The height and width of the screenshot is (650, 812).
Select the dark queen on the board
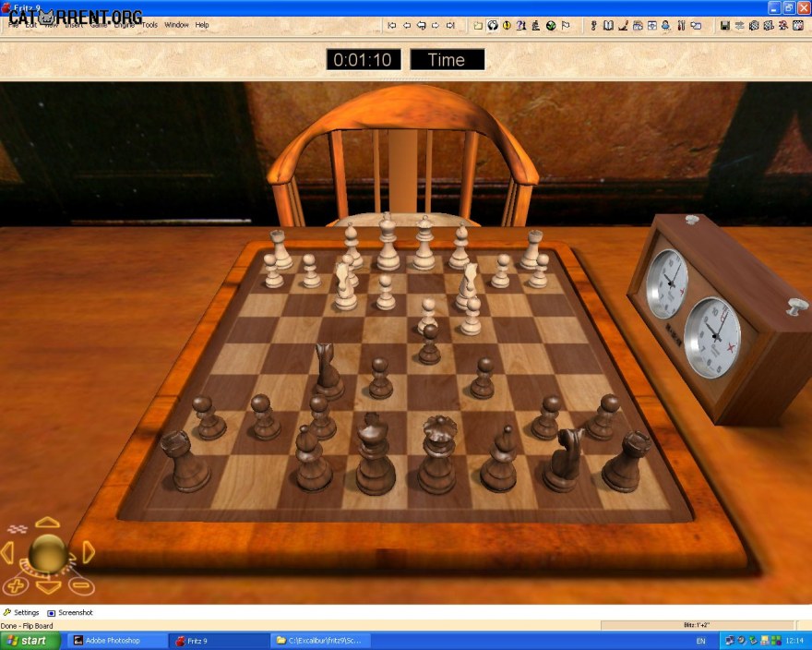[438, 456]
